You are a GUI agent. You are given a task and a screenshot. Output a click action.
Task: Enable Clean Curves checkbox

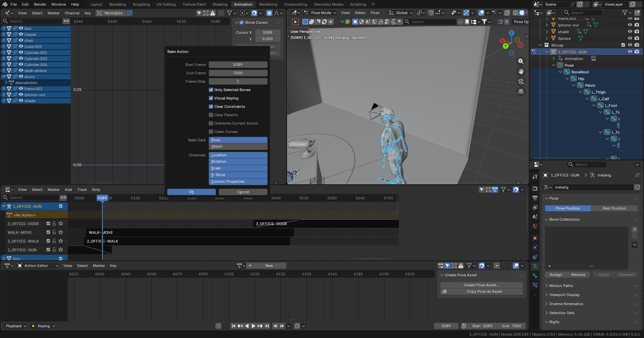(211, 132)
